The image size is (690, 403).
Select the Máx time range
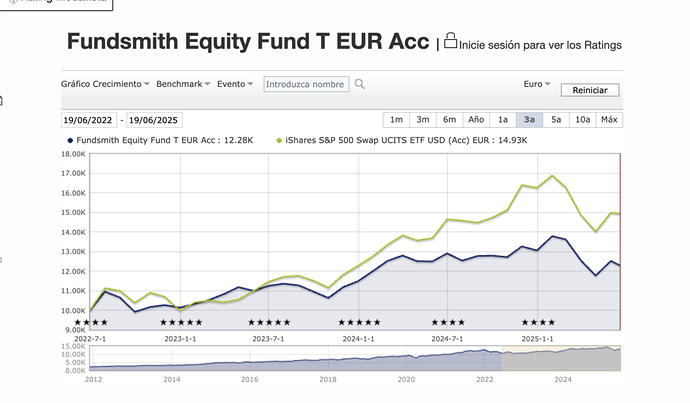[609, 120]
